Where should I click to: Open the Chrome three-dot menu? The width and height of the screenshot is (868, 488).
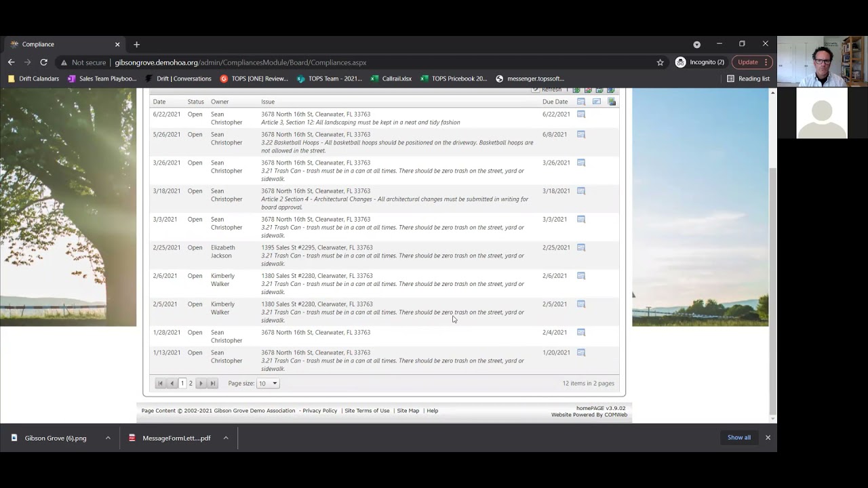click(766, 62)
